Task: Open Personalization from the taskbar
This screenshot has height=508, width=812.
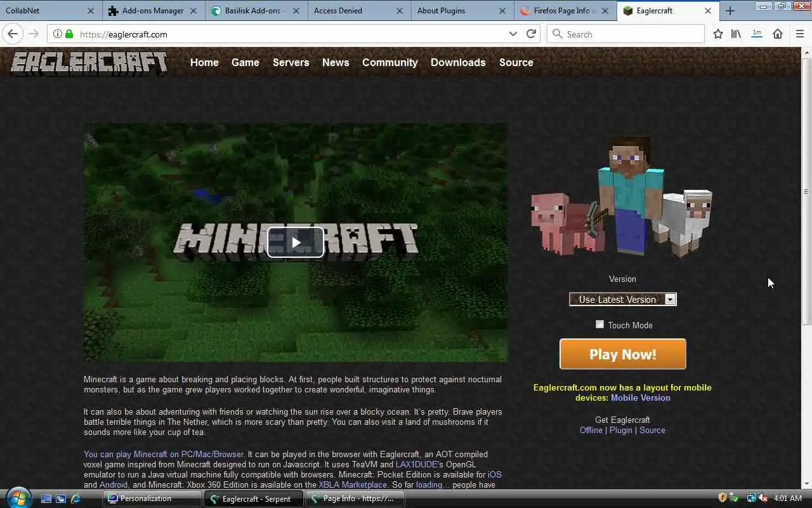Action: tap(152, 498)
